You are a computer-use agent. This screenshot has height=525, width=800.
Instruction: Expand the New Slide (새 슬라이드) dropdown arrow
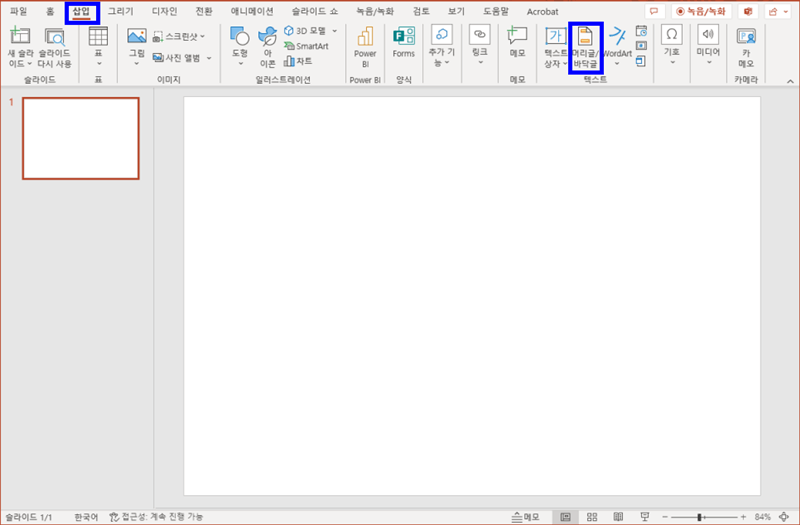(30, 64)
